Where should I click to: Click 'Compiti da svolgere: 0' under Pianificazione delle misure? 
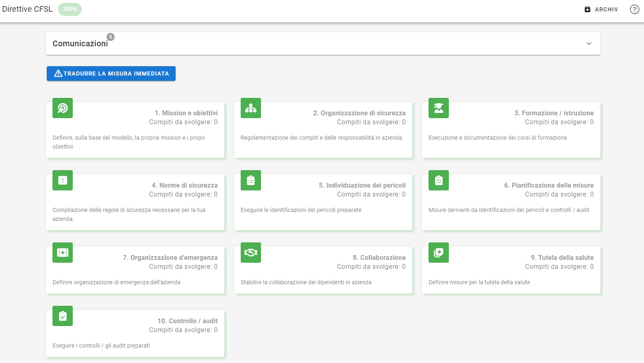(559, 194)
